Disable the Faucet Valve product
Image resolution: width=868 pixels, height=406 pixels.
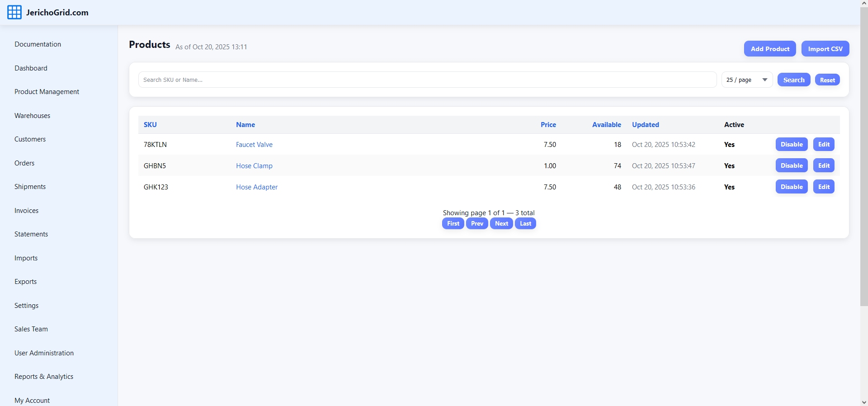[791, 145]
